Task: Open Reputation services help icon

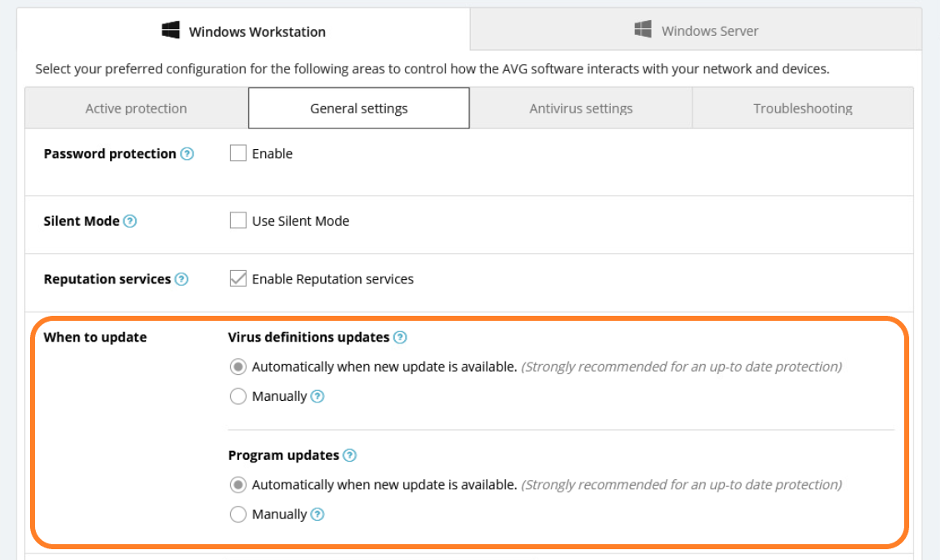Action: (182, 279)
